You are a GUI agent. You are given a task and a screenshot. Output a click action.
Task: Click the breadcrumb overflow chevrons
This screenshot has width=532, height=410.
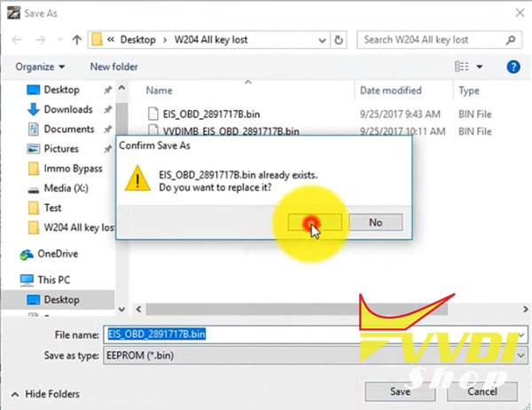click(110, 39)
